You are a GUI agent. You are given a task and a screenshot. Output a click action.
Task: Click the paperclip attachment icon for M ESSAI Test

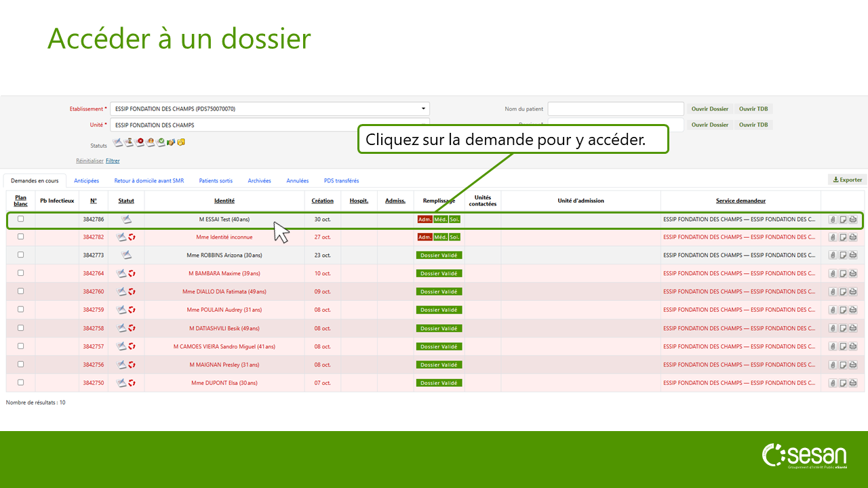pyautogui.click(x=833, y=220)
